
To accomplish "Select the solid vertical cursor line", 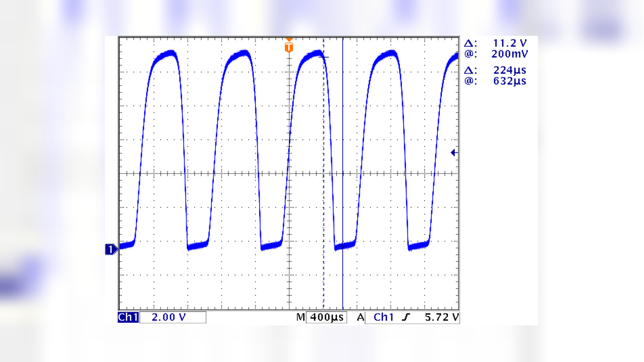I will coord(343,173).
